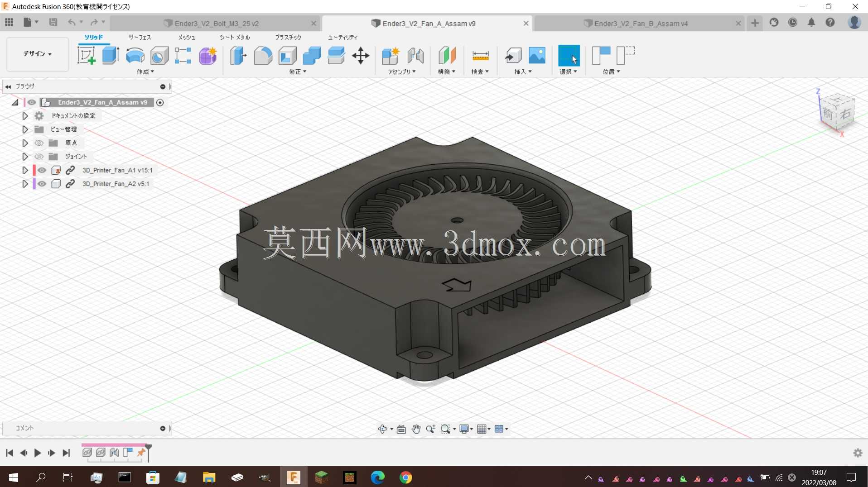Jump to timeline end
Screen dimensions: 868x487
(x=66, y=453)
